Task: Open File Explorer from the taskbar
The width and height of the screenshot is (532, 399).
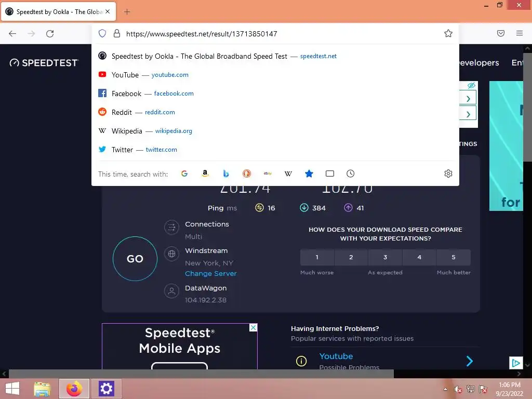Action: 42,389
